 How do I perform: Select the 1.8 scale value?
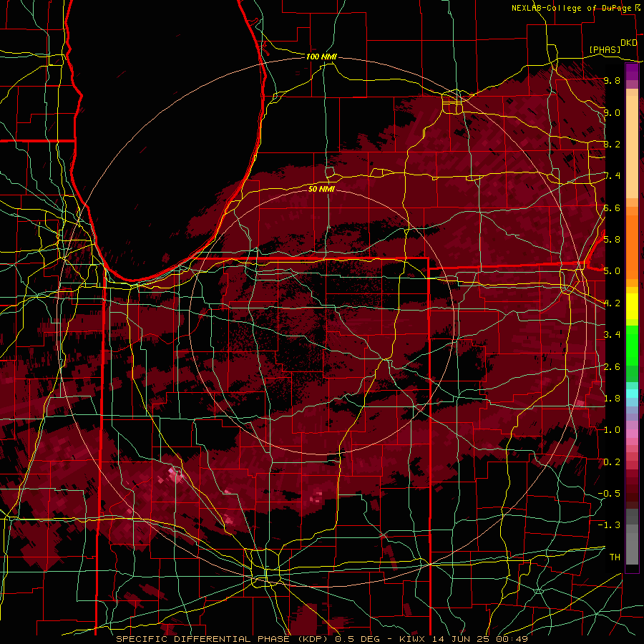[612, 399]
